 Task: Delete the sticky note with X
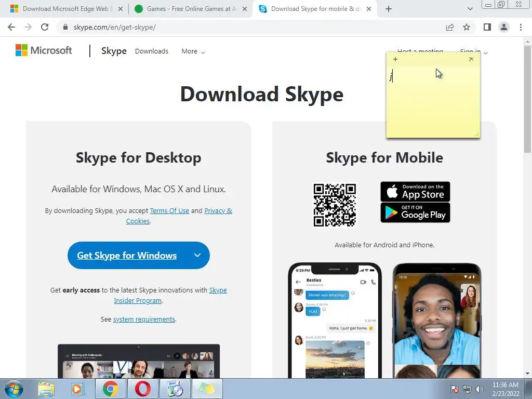coord(471,59)
